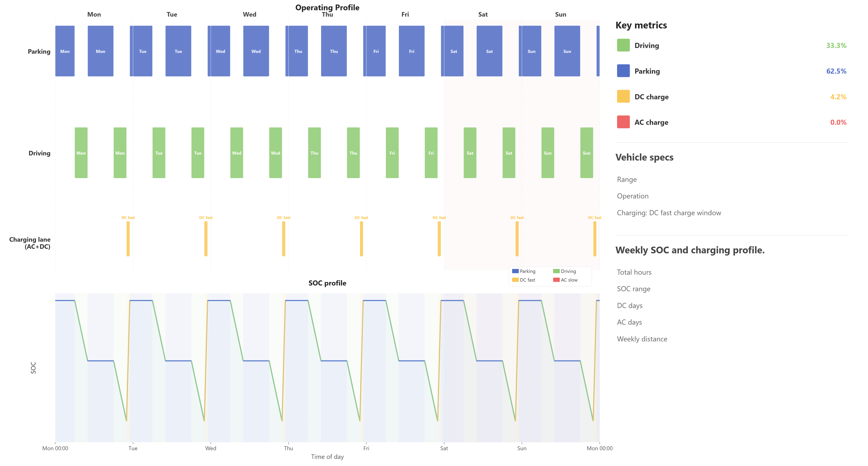Click the Sun day header above the chart
This screenshot has width=868, height=466.
tap(560, 14)
